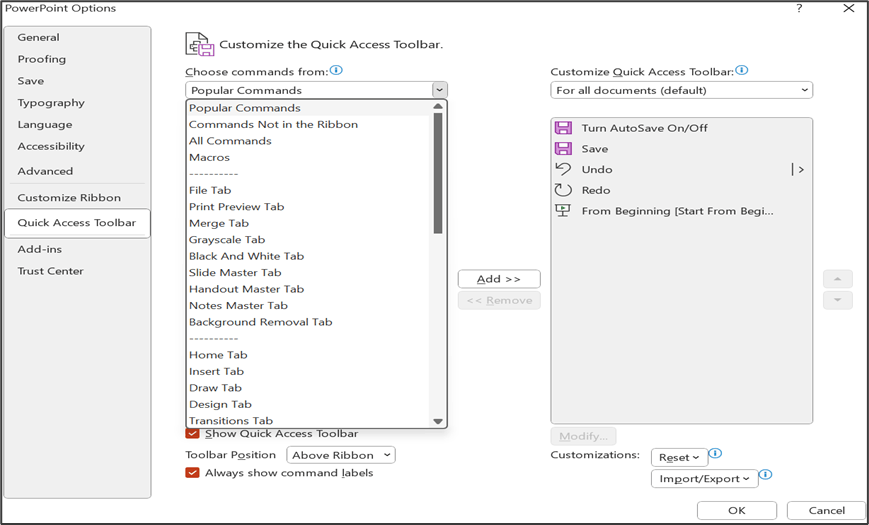Choose Slide Master Tab
This screenshot has height=525, width=869.
click(308, 273)
